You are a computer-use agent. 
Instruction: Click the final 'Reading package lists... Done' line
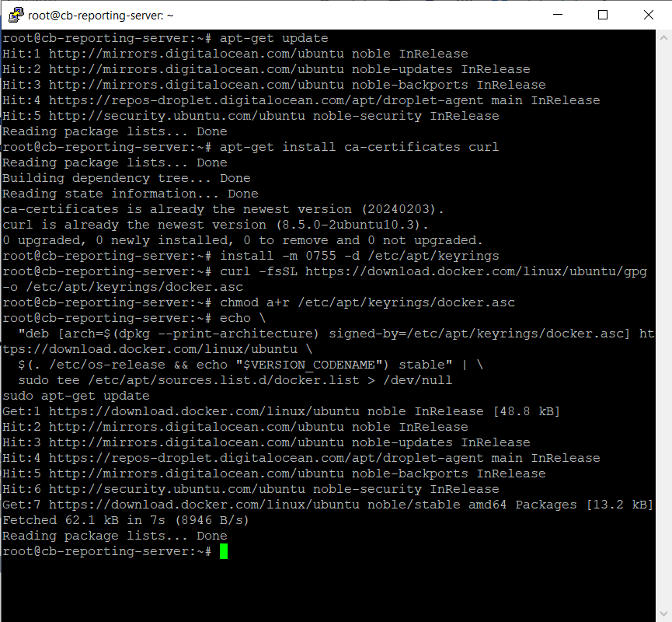click(x=115, y=536)
